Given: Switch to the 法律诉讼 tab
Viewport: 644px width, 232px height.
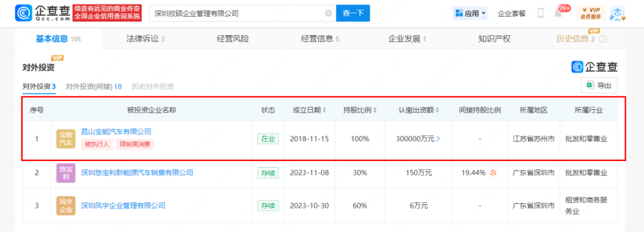Looking at the screenshot, I should 145,39.
